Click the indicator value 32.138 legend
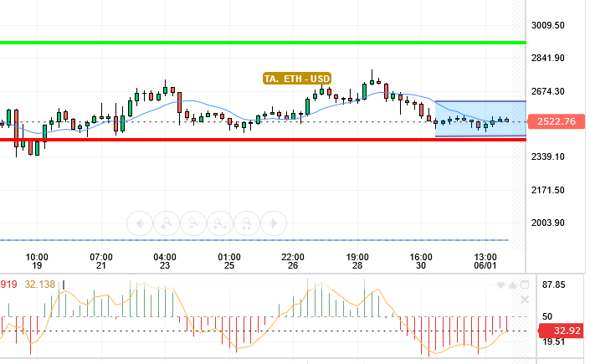The height and width of the screenshot is (364, 590). click(40, 285)
